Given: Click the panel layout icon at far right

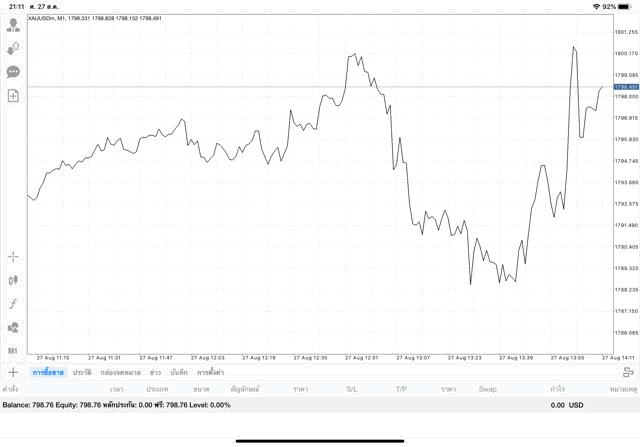Looking at the screenshot, I should point(628,372).
